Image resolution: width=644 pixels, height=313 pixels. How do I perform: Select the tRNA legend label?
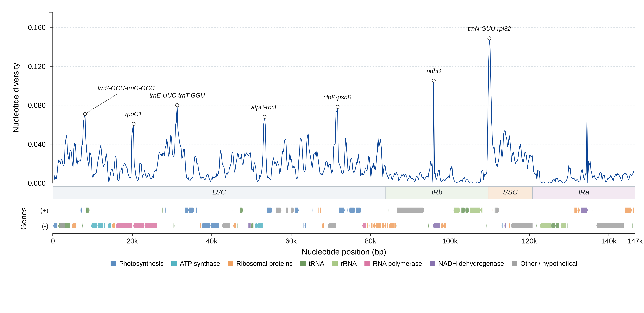[316, 264]
